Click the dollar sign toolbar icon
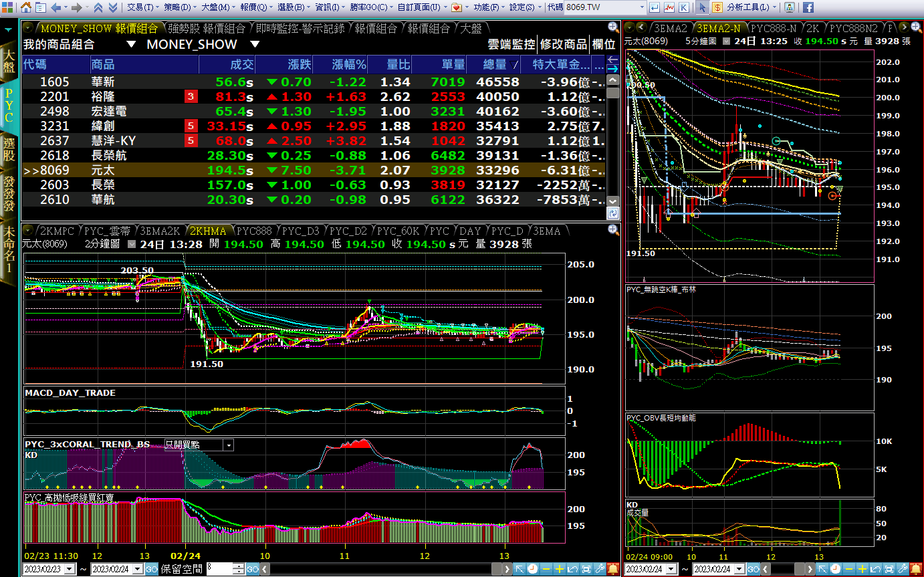Image resolution: width=924 pixels, height=577 pixels. [x=717, y=7]
